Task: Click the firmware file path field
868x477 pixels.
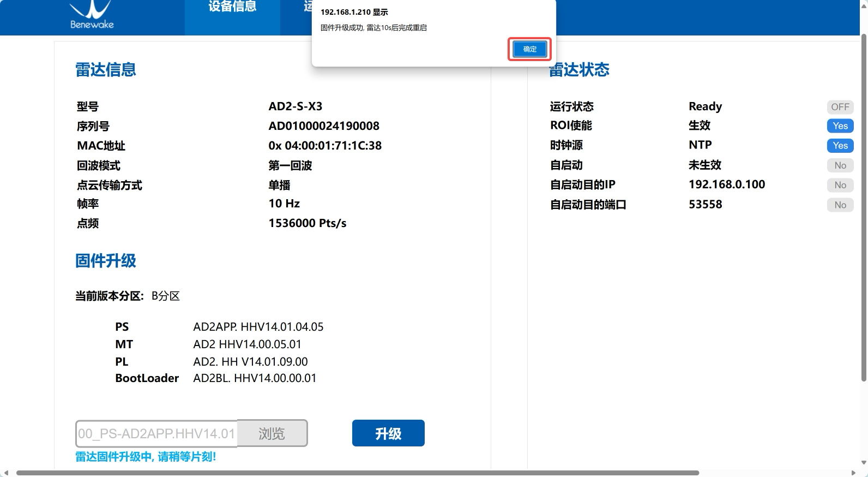Action: tap(156, 433)
